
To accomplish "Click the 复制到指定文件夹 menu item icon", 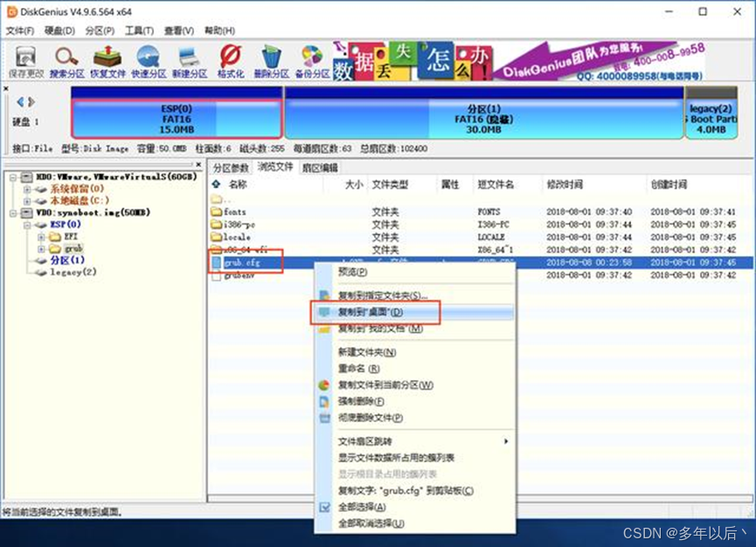I will point(324,295).
